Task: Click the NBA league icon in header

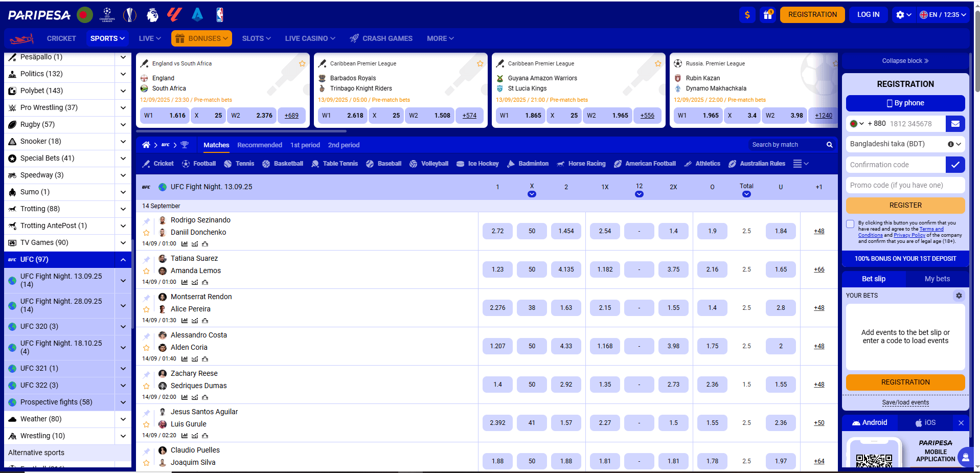Action: 220,15
